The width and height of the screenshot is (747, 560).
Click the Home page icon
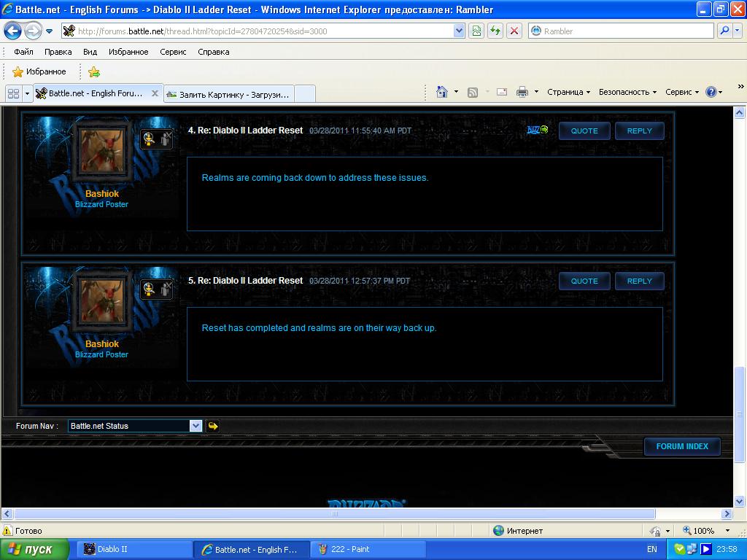442,92
